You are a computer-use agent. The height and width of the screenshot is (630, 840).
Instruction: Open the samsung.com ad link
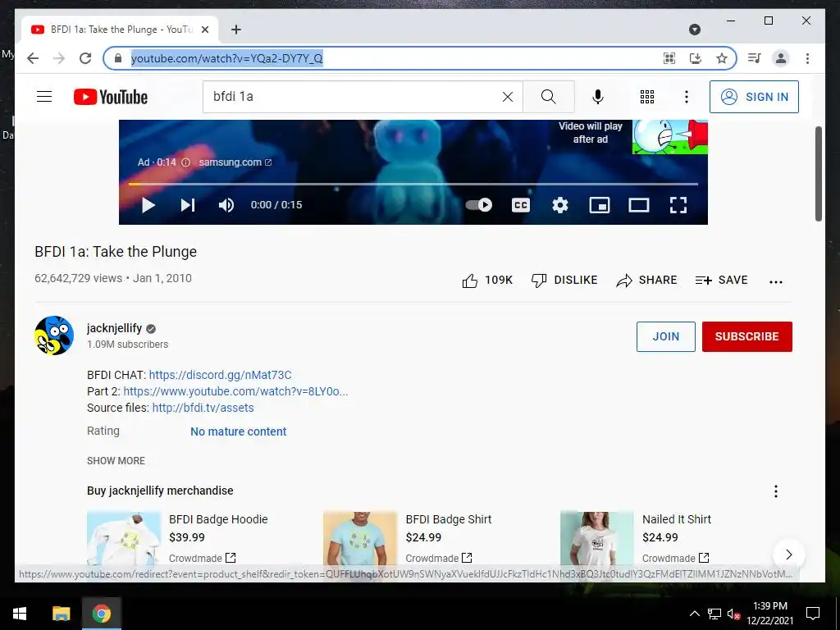click(x=235, y=162)
